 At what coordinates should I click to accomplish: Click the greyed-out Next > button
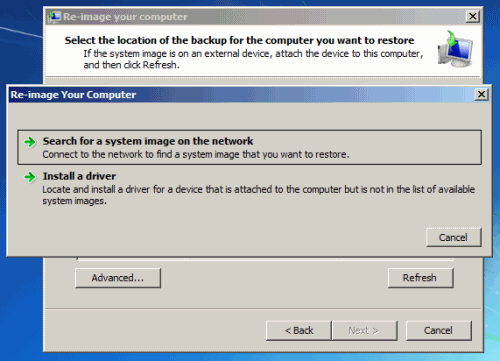[364, 330]
